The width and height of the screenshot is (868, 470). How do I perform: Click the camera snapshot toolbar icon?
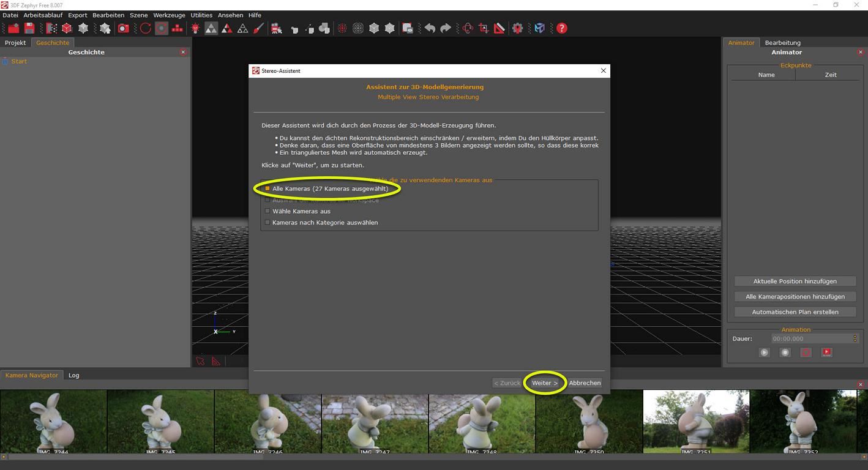coord(123,28)
